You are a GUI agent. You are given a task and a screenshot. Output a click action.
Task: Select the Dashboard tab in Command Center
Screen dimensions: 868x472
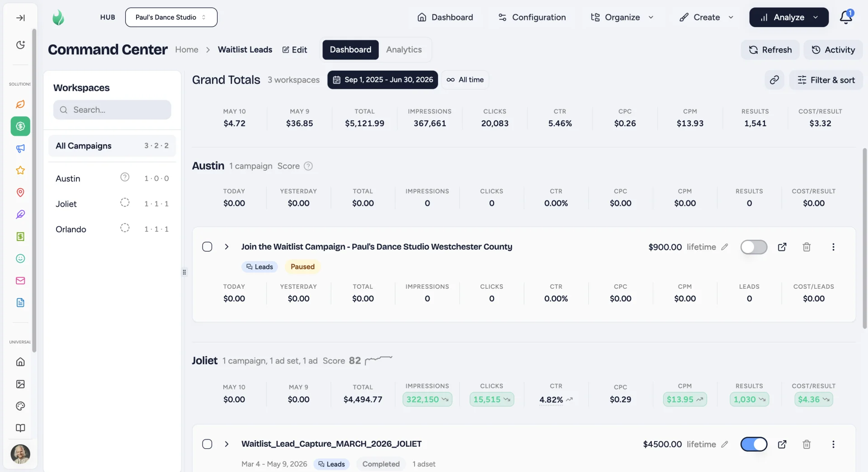350,50
